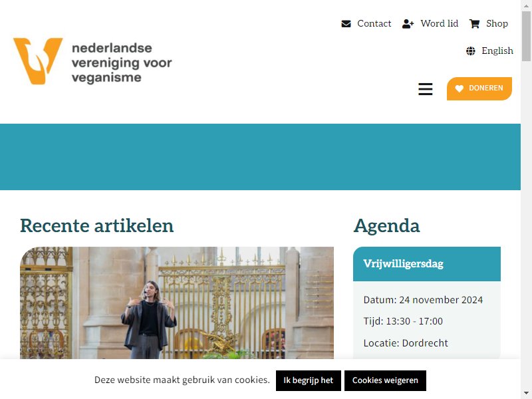532x399 pixels.
Task: Click the vertical scrollbar thumb
Action: point(526,36)
